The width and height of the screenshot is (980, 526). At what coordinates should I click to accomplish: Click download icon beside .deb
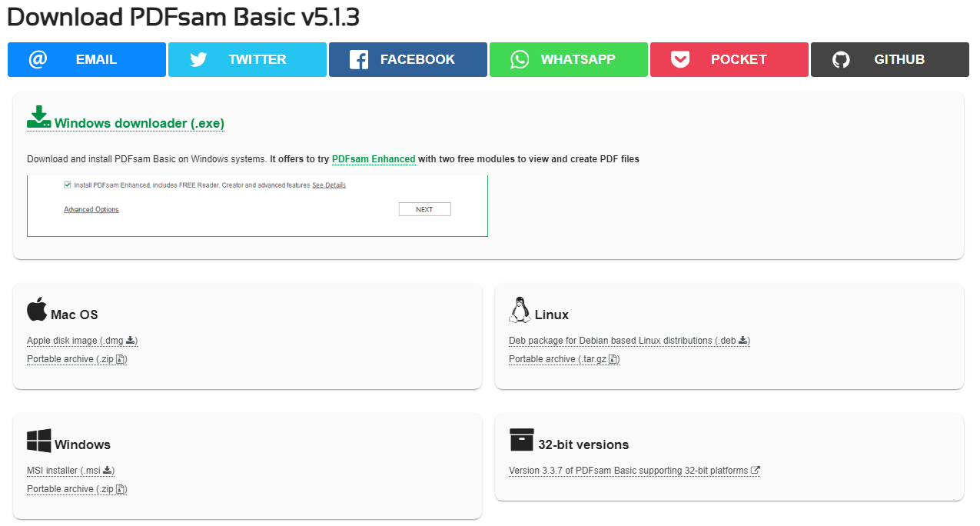tap(743, 340)
